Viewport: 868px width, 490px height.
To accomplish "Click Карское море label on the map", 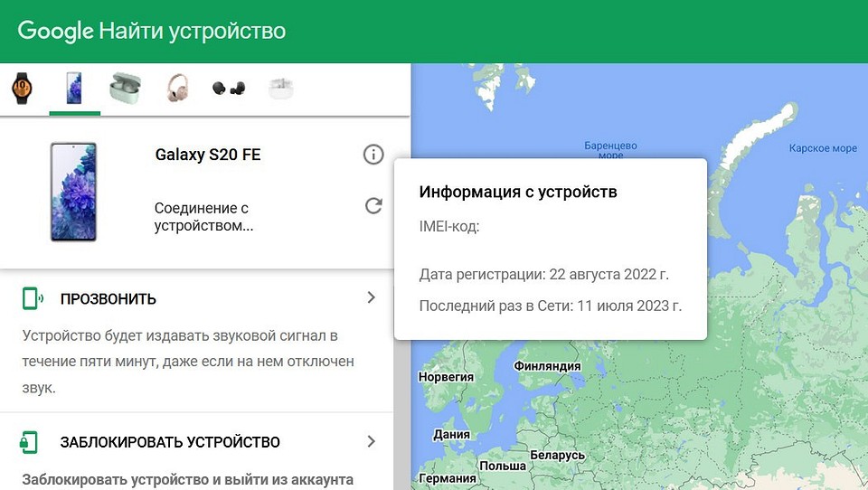I will (823, 148).
